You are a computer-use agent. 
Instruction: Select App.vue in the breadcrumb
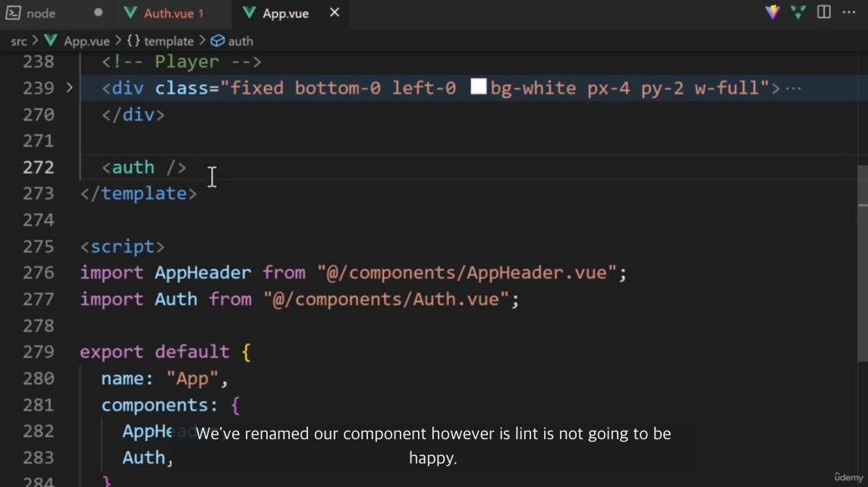[x=86, y=41]
